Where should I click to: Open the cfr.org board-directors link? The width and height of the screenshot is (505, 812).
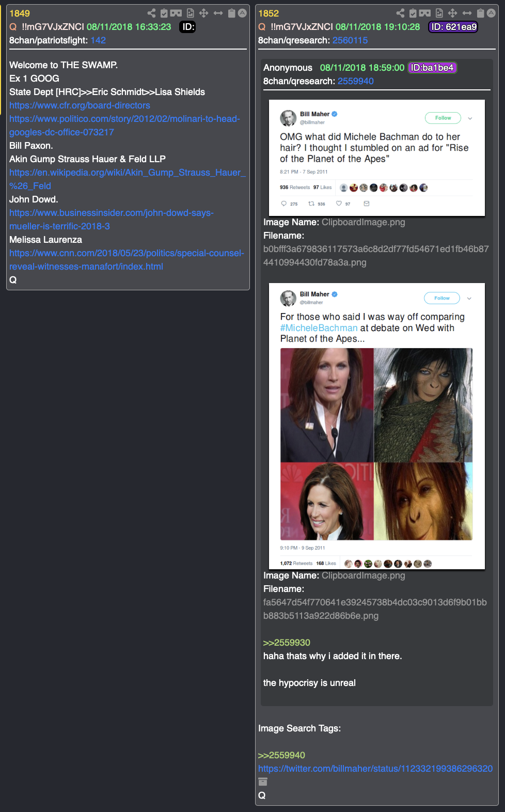80,105
